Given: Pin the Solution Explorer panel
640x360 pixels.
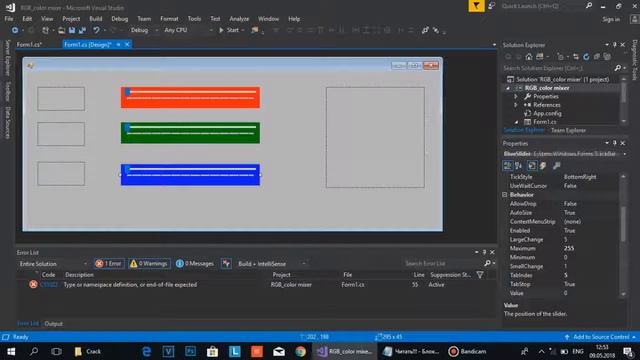Looking at the screenshot, I should [615, 44].
